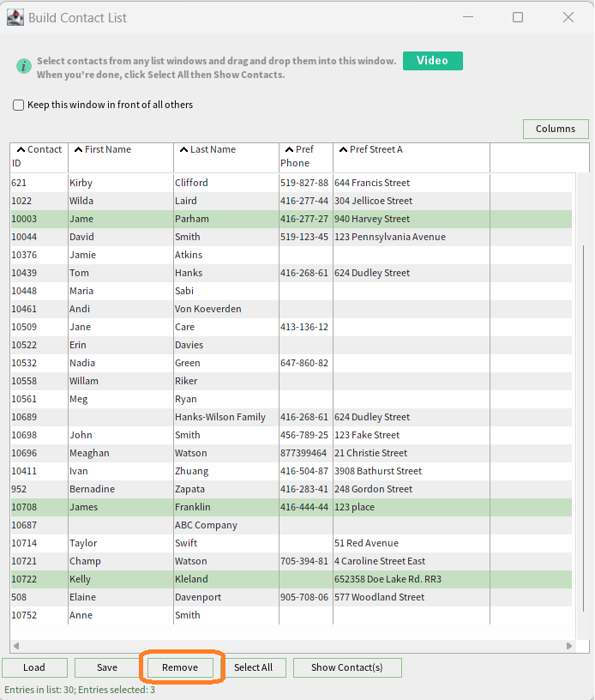Screen dimensions: 595x700
Task: Click 304 Jellicoe Street address cell
Action: (x=412, y=201)
